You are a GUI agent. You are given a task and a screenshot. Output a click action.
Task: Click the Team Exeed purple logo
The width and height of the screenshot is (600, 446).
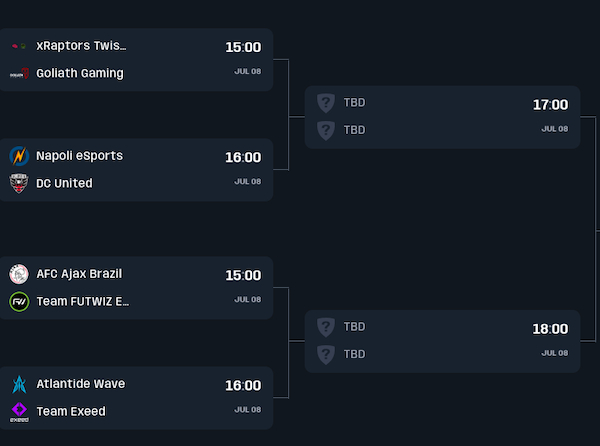pos(19,411)
